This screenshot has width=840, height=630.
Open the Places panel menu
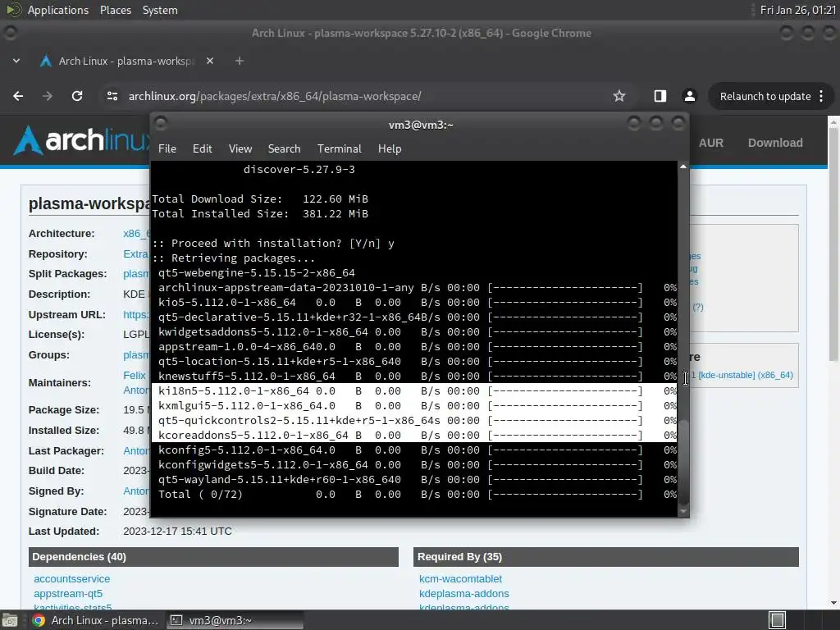pyautogui.click(x=116, y=10)
